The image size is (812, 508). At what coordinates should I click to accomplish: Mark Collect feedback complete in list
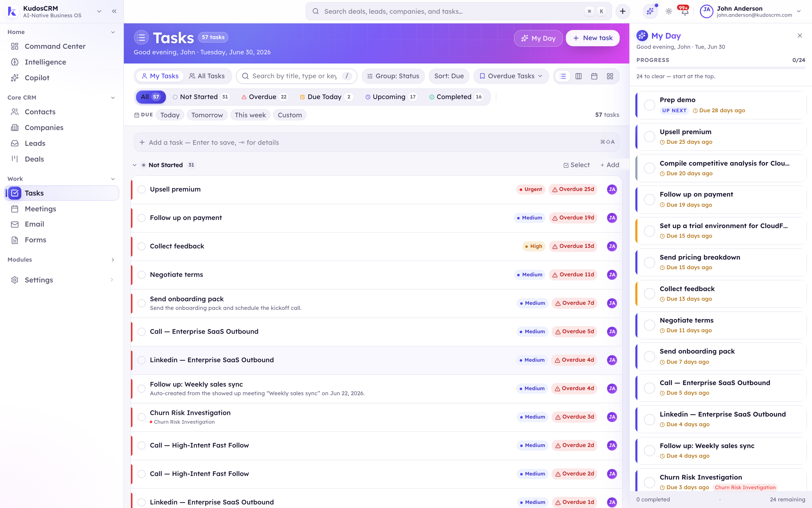click(x=142, y=246)
